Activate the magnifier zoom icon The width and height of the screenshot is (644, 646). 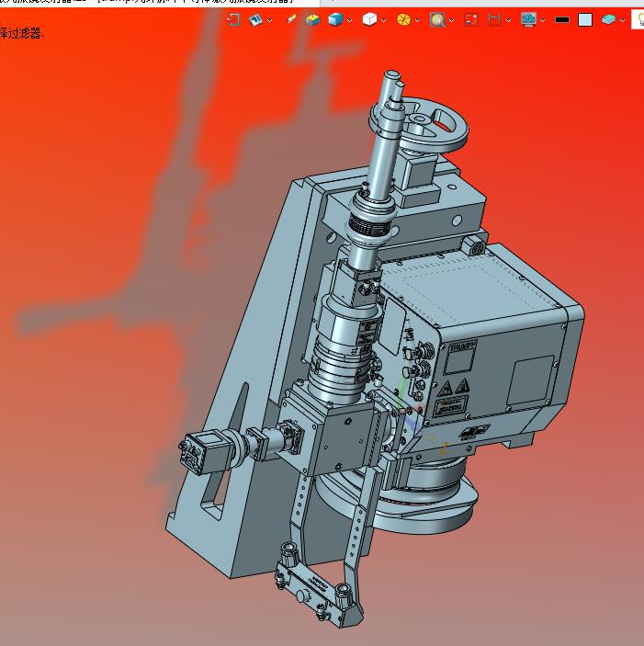(437, 19)
